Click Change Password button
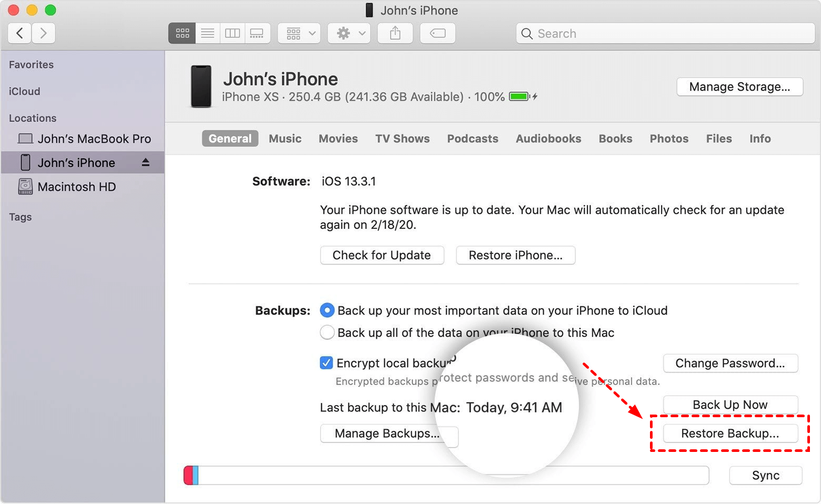This screenshot has height=504, width=821. tap(730, 363)
